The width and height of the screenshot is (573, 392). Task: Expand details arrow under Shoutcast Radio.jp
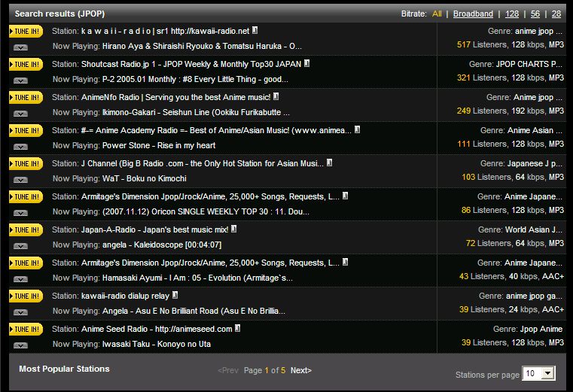coord(20,81)
